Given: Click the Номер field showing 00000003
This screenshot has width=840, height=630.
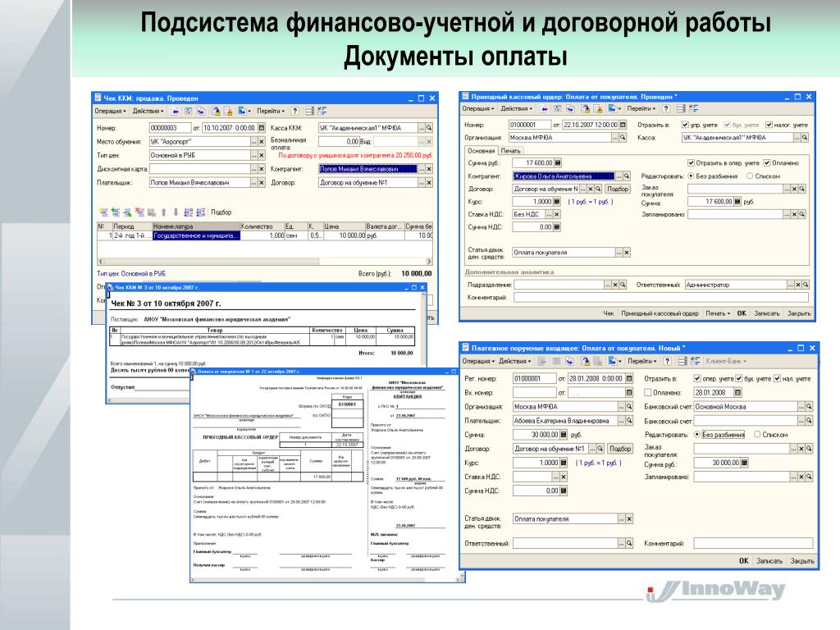Looking at the screenshot, I should (170, 128).
